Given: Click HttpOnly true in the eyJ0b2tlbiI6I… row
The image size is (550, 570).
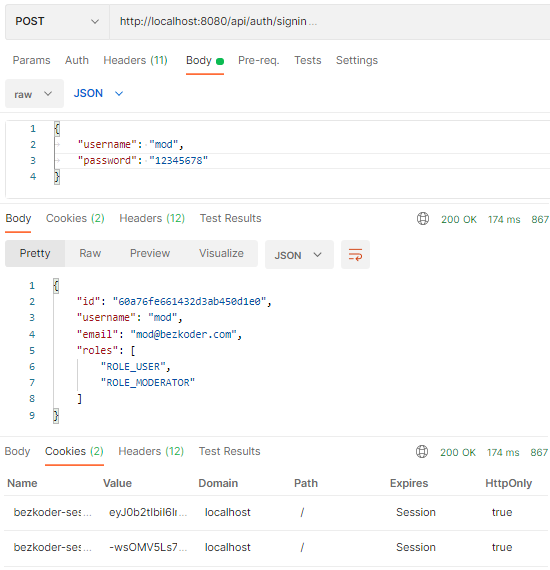Looking at the screenshot, I should pos(502,512).
